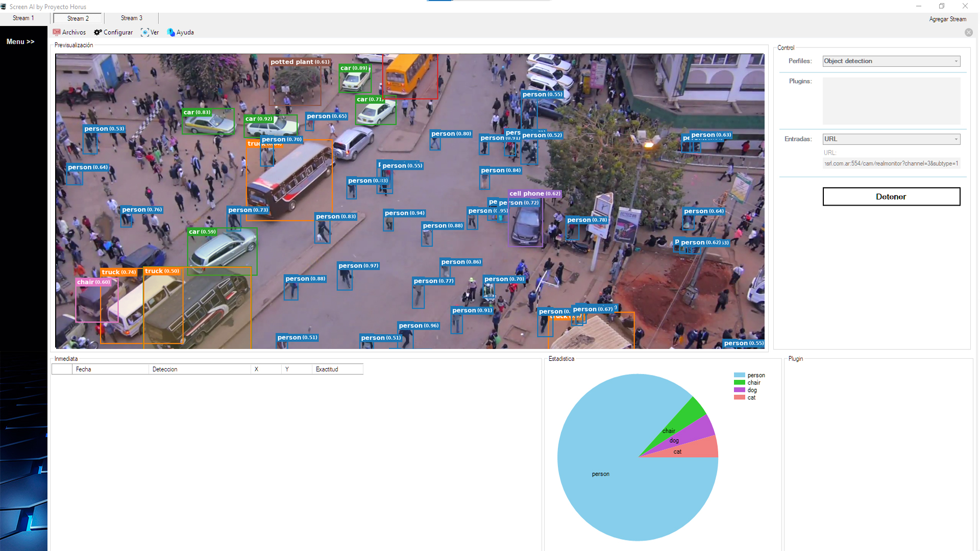Click the URL input field
This screenshot has width=980, height=551.
tap(891, 164)
